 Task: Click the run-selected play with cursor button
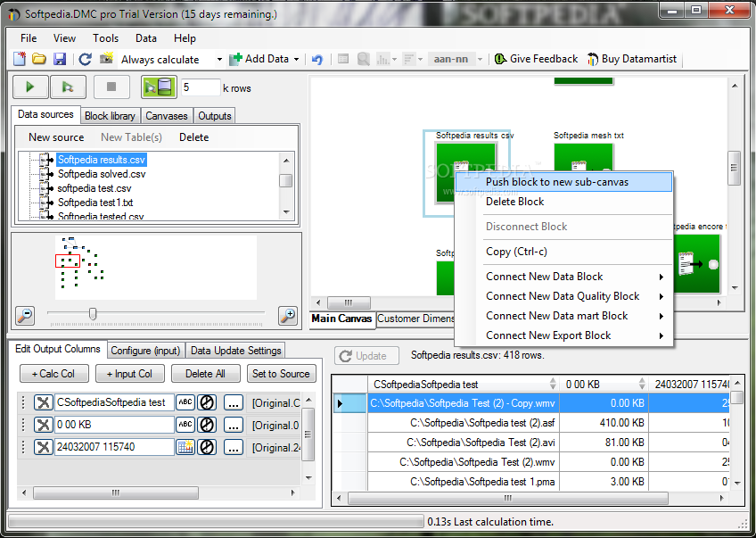coord(68,87)
